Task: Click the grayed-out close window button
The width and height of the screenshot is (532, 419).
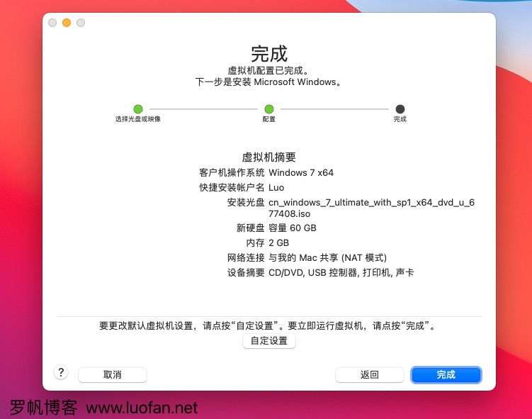Action: [52, 23]
